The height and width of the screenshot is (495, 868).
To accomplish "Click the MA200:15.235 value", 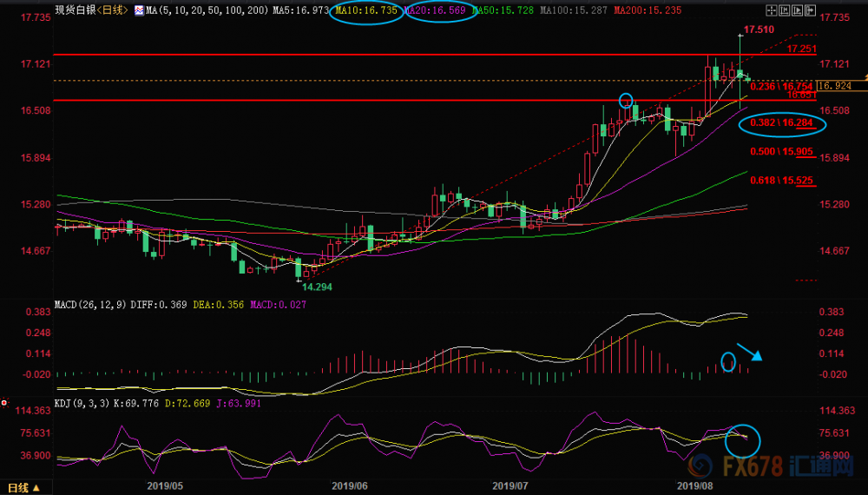I will point(648,10).
